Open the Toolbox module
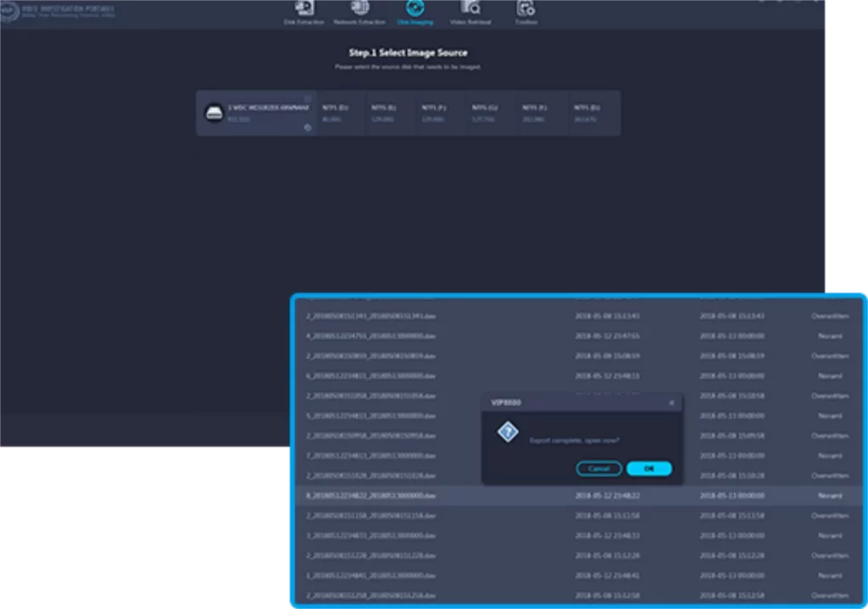868x609 pixels. click(x=526, y=10)
